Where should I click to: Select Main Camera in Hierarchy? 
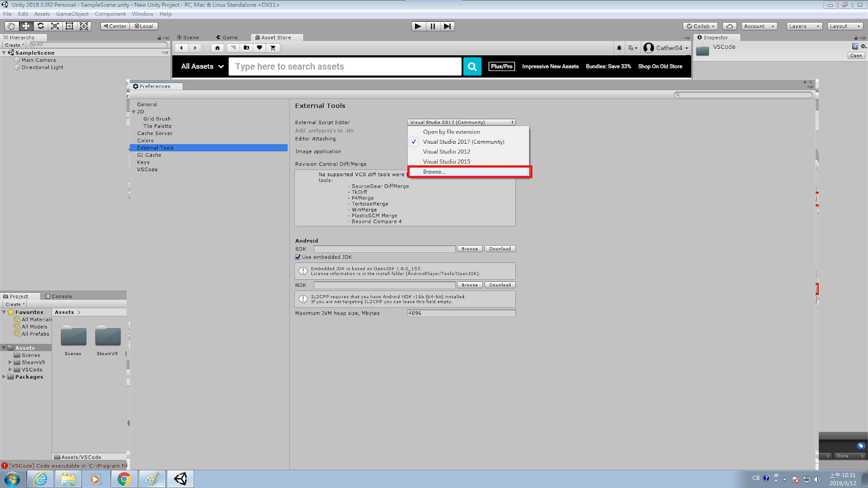pos(39,60)
